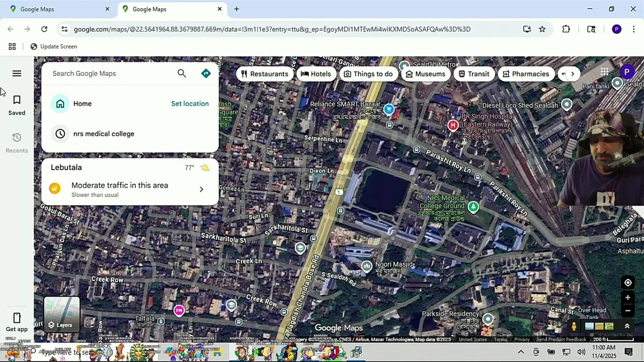Click the taskbar clock showing 11:00 AM
644x362 pixels.
point(604,351)
